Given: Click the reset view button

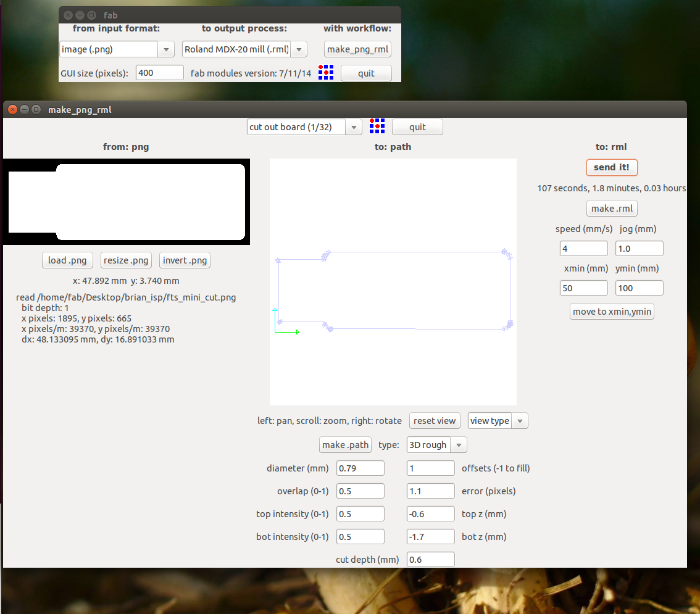Looking at the screenshot, I should [x=435, y=421].
